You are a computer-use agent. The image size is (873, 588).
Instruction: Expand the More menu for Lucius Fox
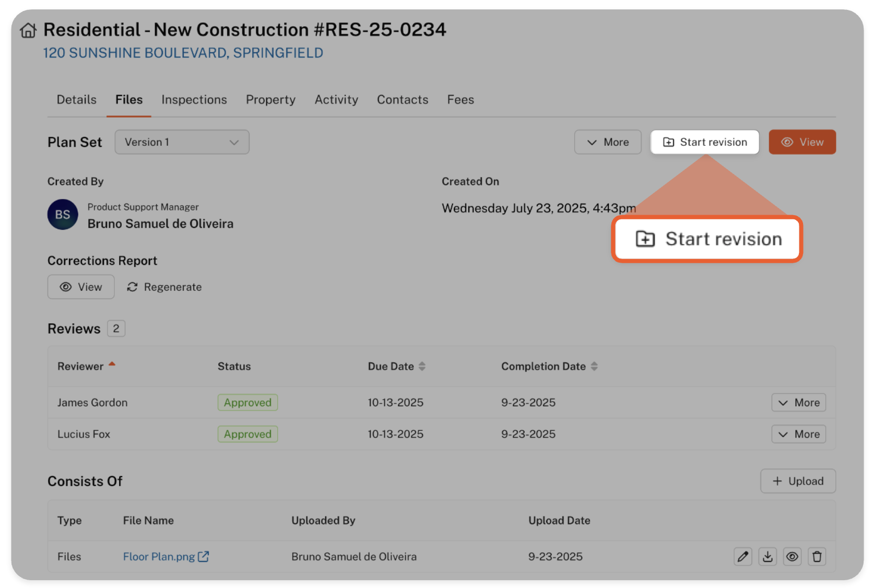coord(798,434)
